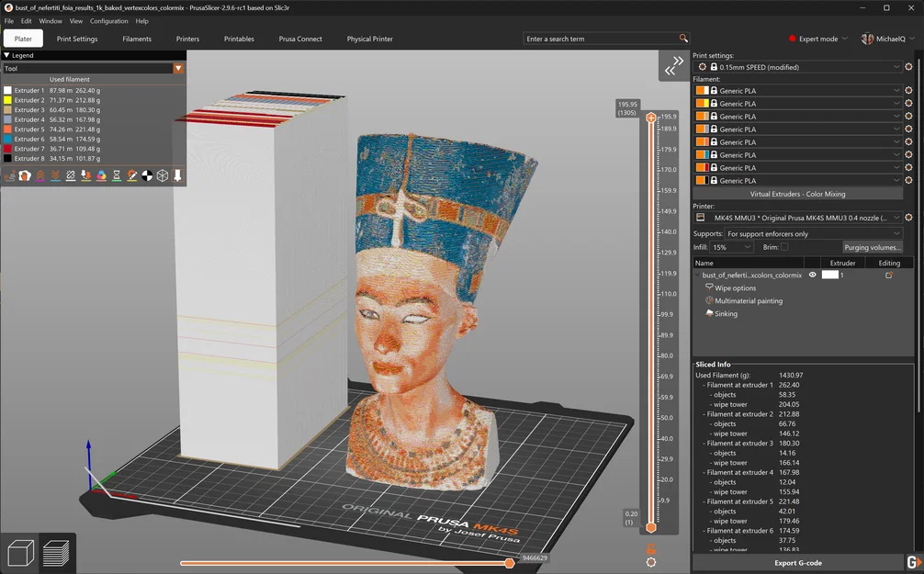
Task: Switch to the Prusa Connect tab
Action: click(300, 39)
